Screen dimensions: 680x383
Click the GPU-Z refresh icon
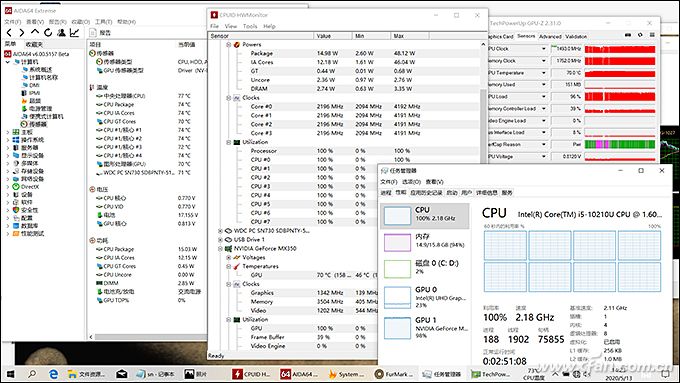click(640, 35)
